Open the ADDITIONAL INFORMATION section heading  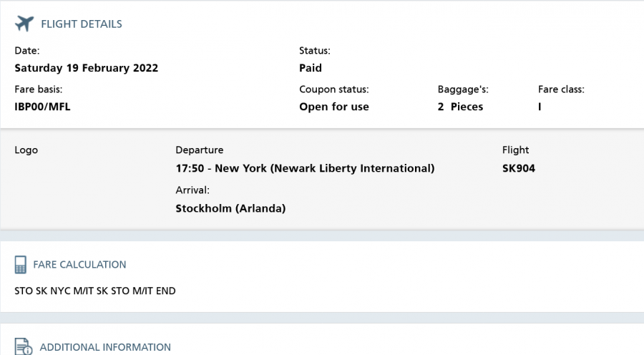click(x=105, y=347)
